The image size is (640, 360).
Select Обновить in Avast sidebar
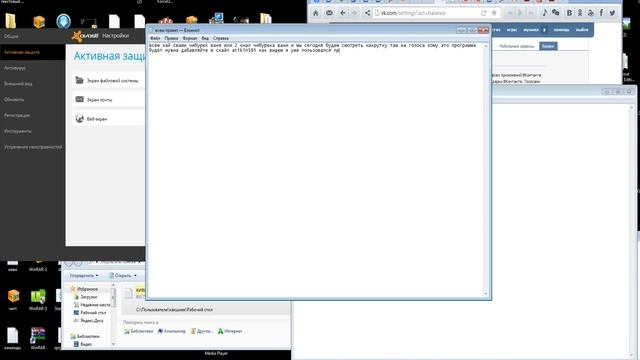[x=32, y=100]
